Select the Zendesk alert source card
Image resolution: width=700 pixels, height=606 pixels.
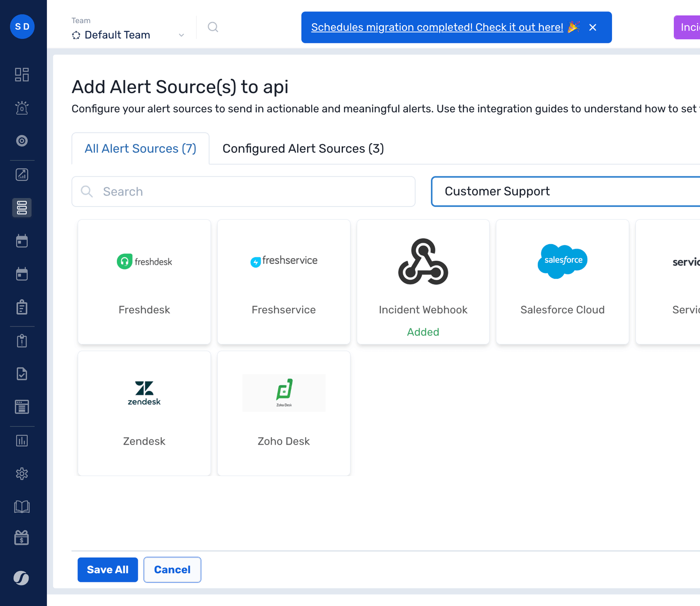click(144, 413)
